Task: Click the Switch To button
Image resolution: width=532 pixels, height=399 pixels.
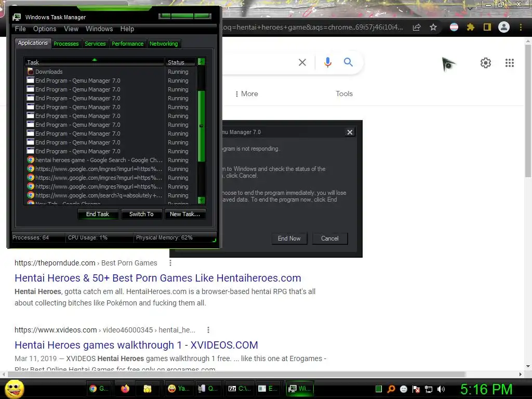Action: click(141, 214)
